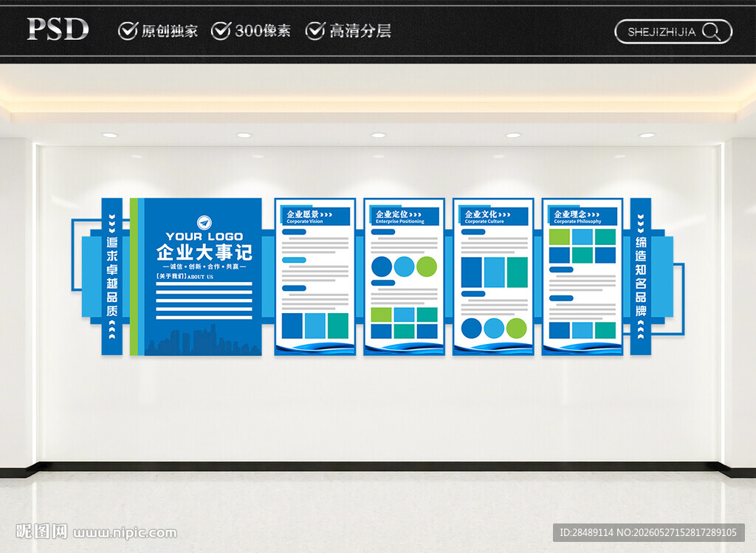
Task: Click the magnifier icon in SHEJIZHIJIA search box
Action: 712,32
